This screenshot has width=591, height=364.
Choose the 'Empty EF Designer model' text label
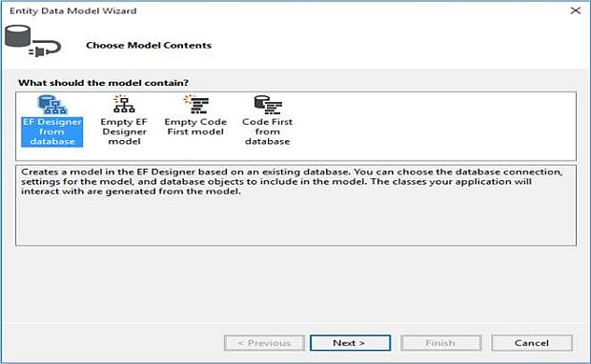coord(124,131)
